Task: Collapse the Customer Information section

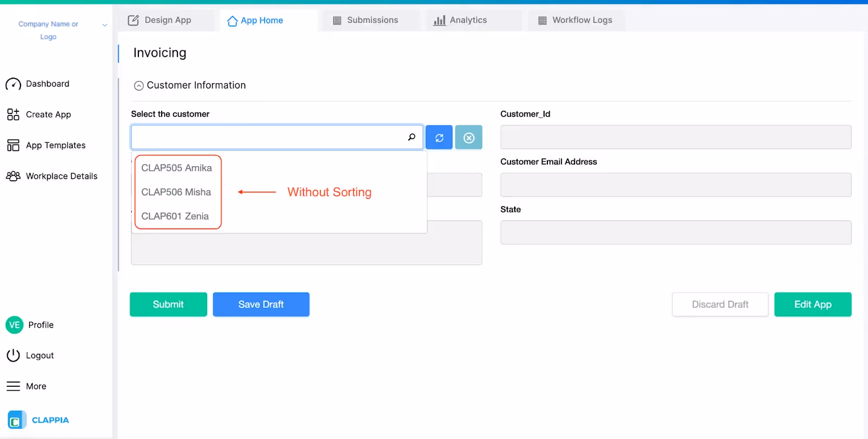Action: point(139,86)
